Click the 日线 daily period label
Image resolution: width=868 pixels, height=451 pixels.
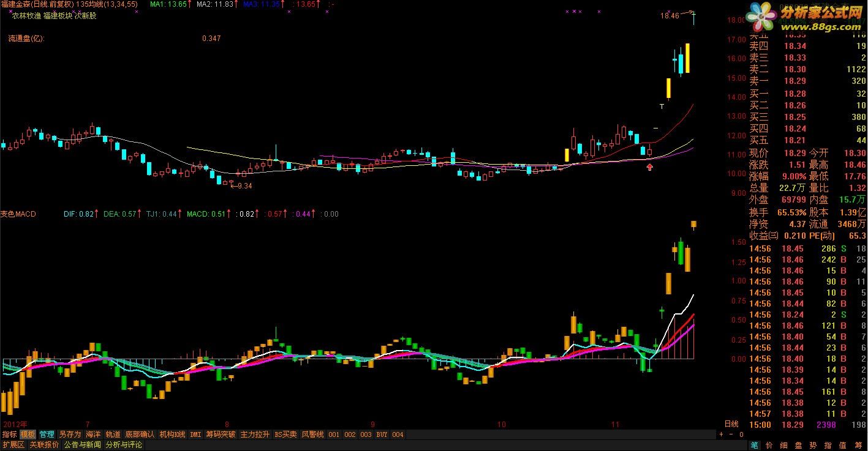tap(731, 423)
